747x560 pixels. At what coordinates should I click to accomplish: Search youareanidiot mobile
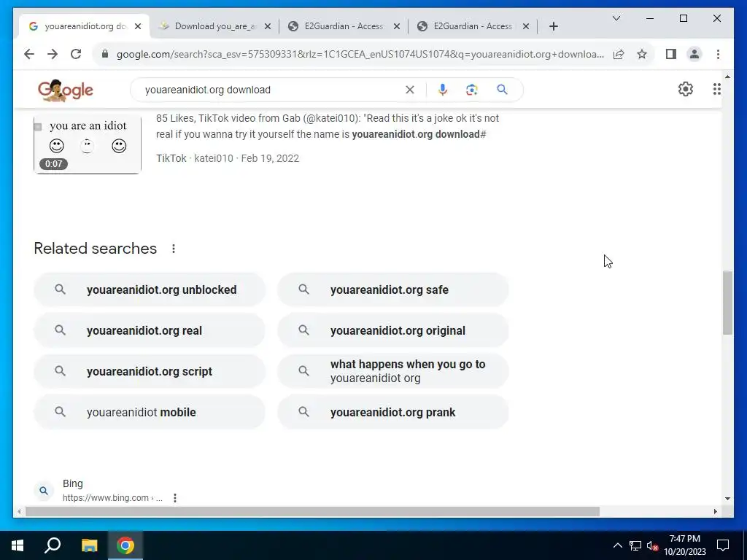point(149,412)
